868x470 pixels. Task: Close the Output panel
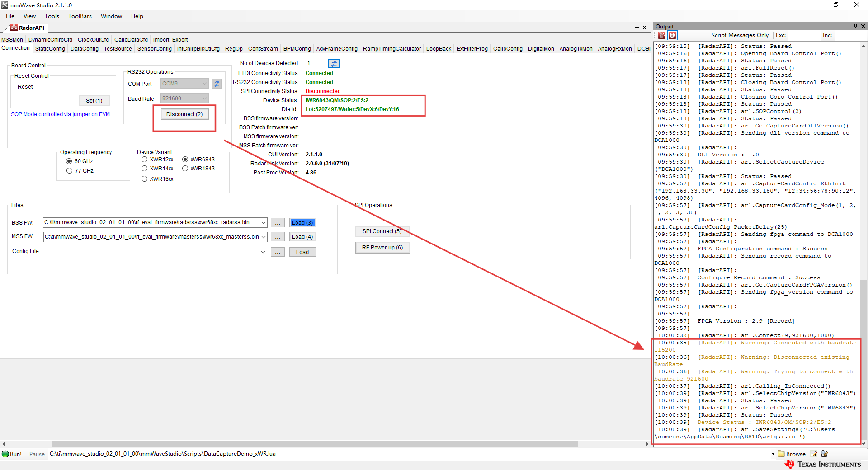(863, 26)
